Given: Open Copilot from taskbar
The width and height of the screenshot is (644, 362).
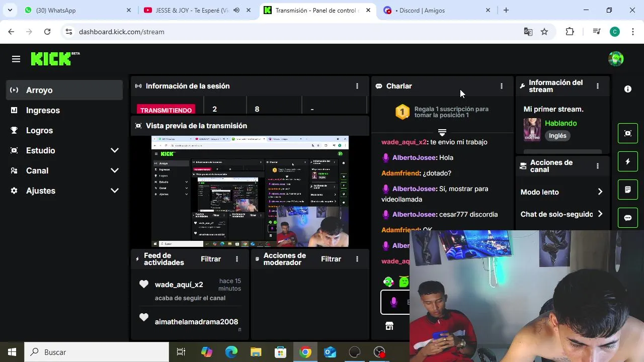Looking at the screenshot, I should (x=207, y=352).
